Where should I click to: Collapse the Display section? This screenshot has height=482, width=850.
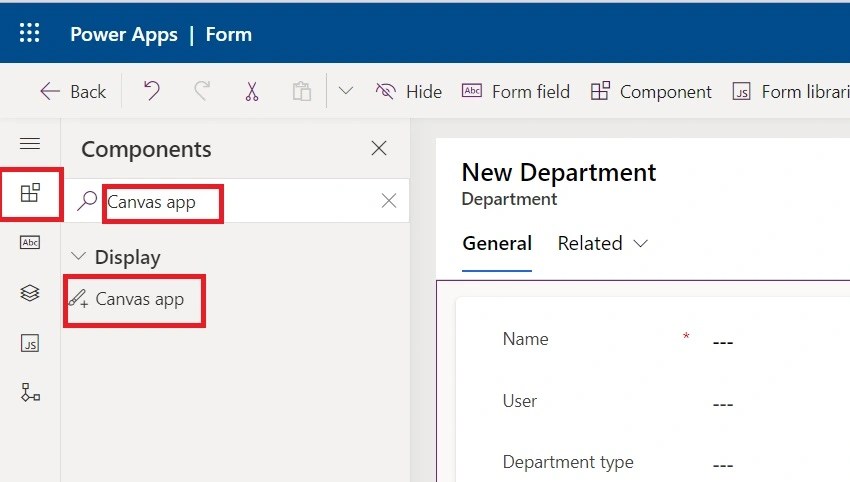point(79,257)
